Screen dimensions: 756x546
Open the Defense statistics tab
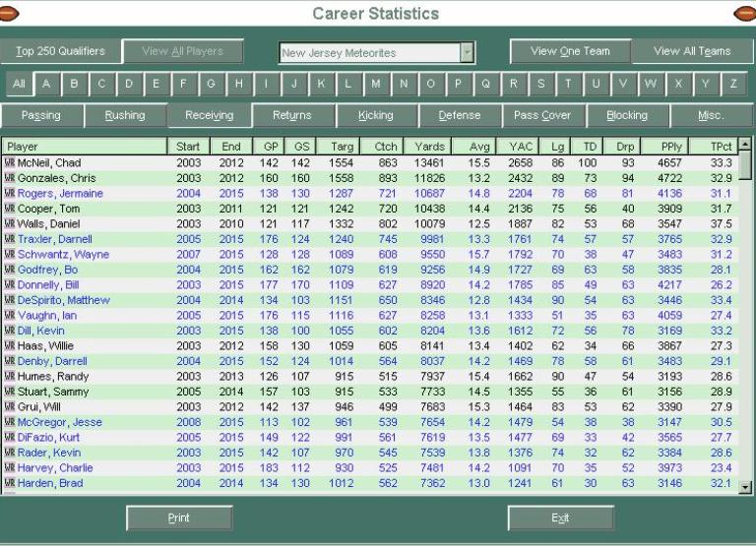point(460,115)
